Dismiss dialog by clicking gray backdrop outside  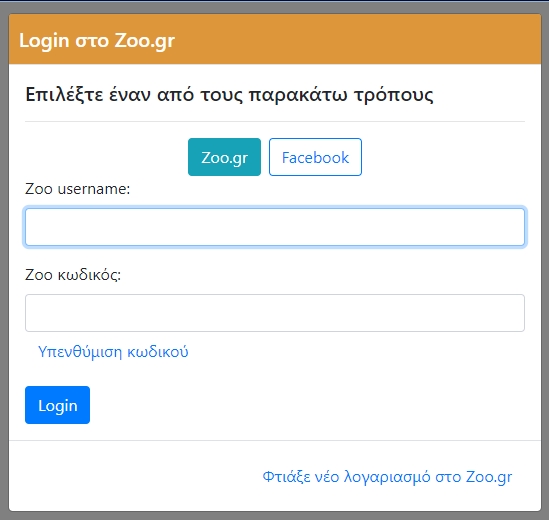coord(4,260)
